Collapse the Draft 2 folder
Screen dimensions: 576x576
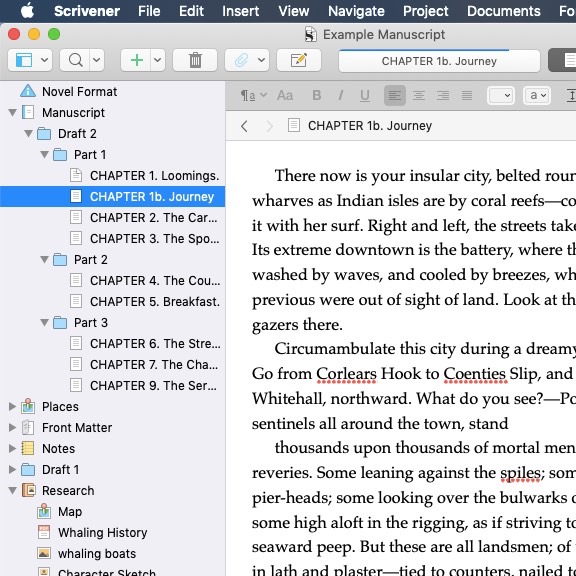point(28,133)
